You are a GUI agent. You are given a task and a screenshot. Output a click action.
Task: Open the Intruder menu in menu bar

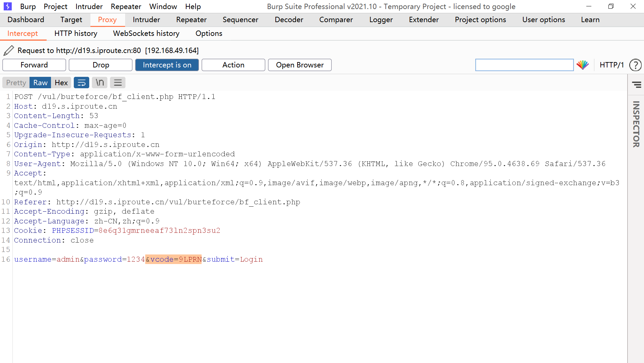[x=89, y=6]
